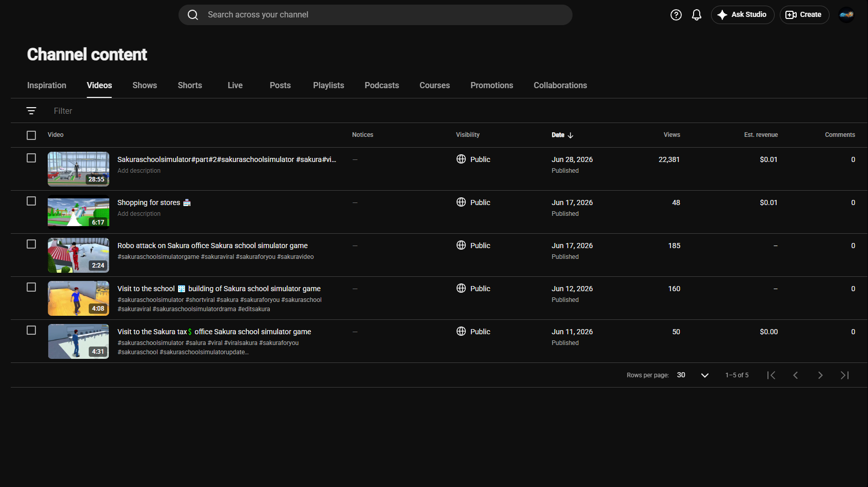Open the account avatar menu

(846, 15)
